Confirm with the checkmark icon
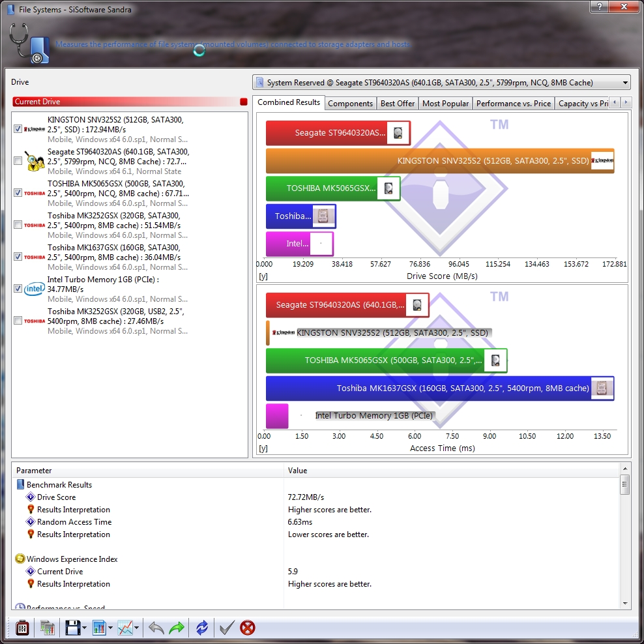644x644 pixels. pyautogui.click(x=227, y=628)
